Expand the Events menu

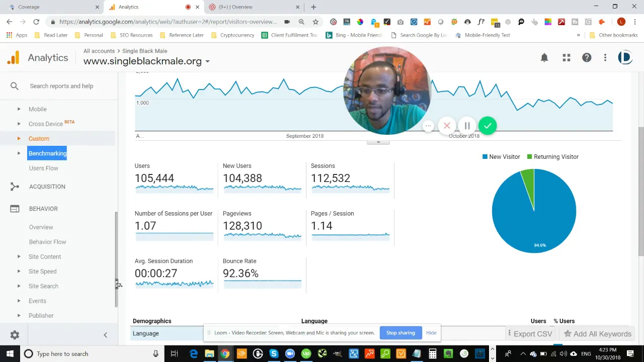point(19,301)
